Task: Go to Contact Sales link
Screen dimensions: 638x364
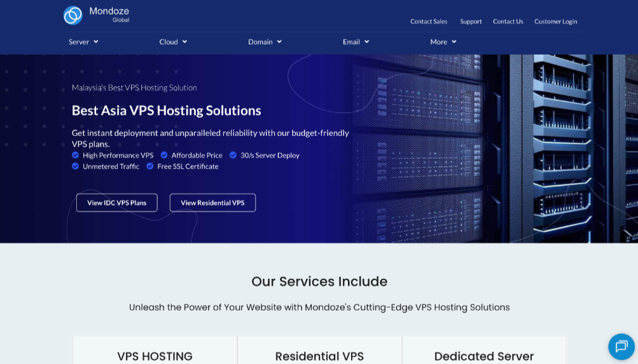Action: pos(429,22)
